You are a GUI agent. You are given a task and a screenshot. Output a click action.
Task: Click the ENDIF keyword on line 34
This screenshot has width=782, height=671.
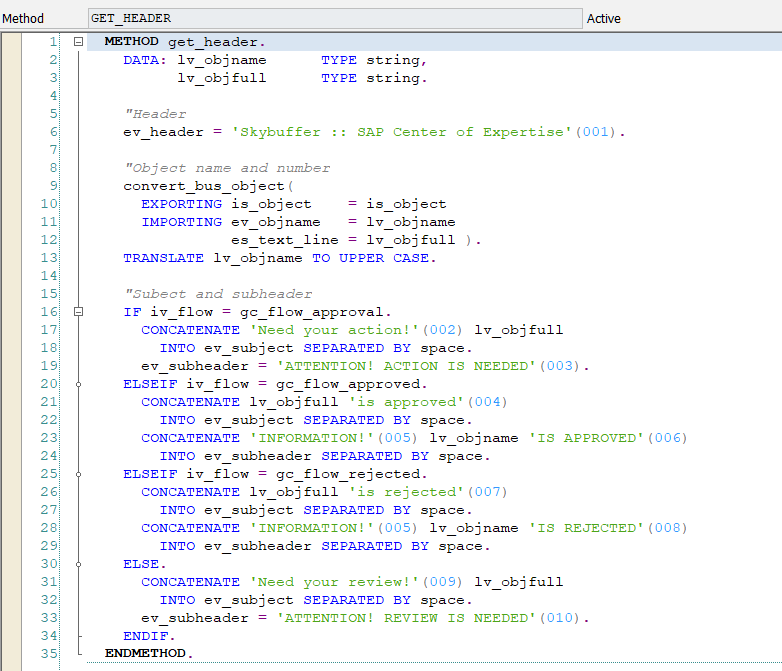[x=146, y=636]
